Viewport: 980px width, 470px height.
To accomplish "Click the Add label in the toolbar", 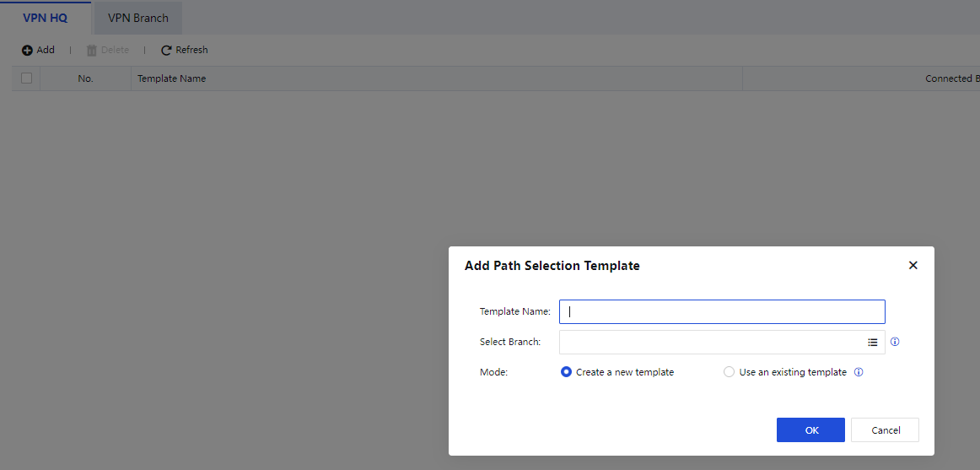I will (46, 51).
